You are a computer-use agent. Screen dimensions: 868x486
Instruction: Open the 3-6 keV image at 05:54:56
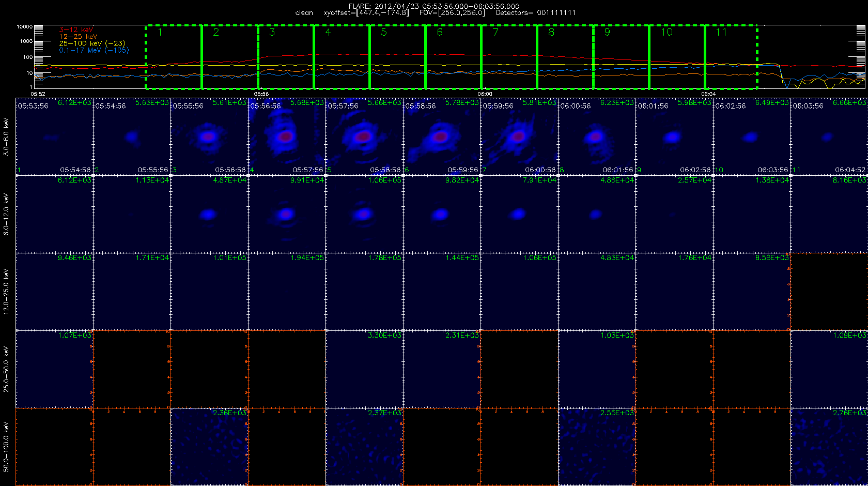point(132,136)
